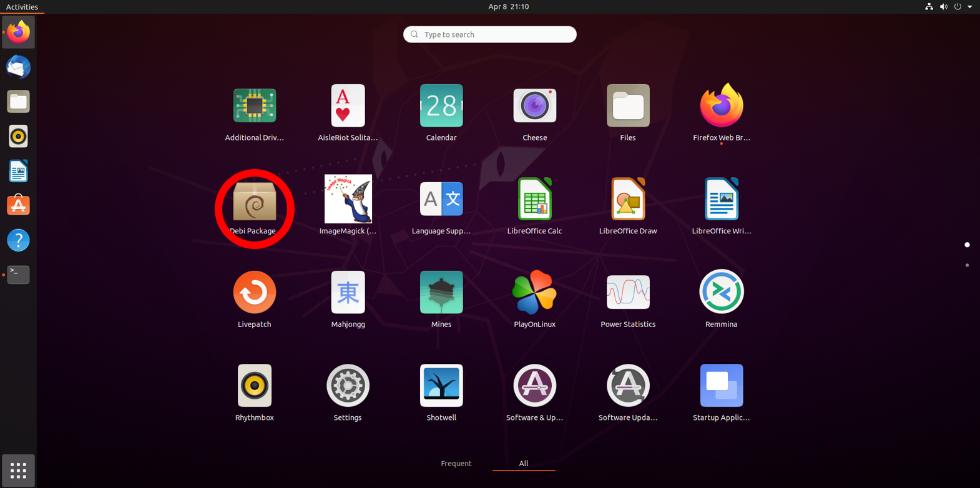The image size is (980, 488).
Task: Open Terminal from the dock
Action: pyautogui.click(x=18, y=275)
